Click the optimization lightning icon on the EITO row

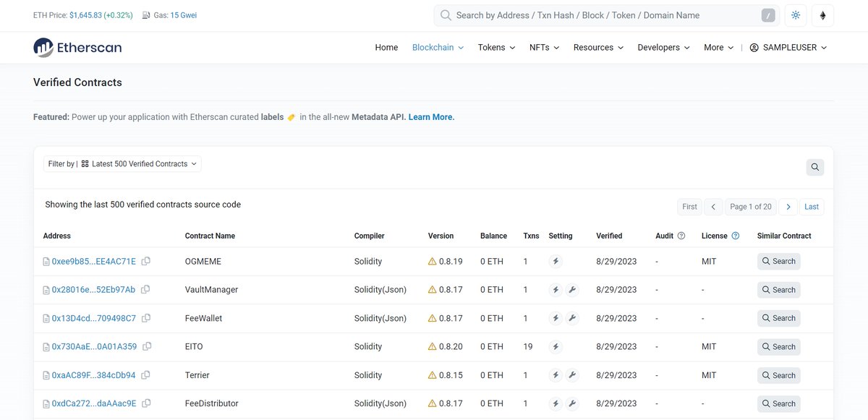point(555,346)
